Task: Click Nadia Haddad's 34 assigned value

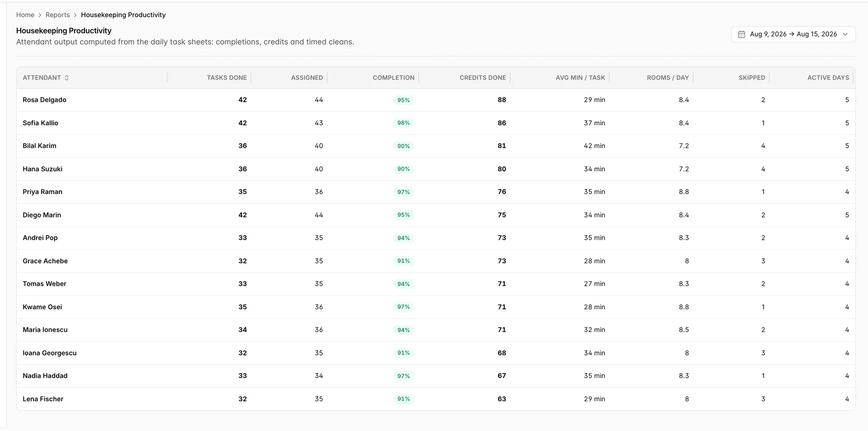Action: [319, 376]
